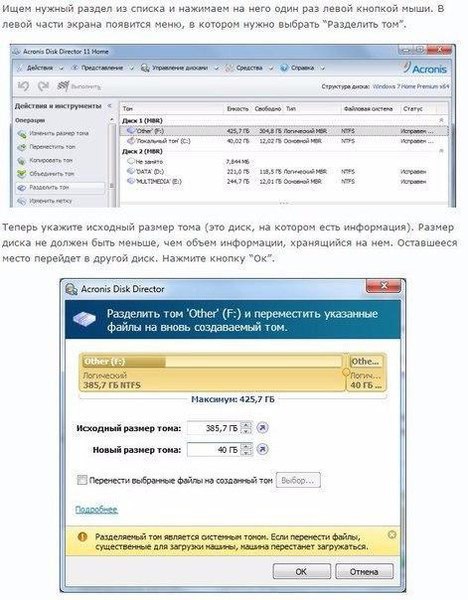Click the divider handle between Other volumes

coord(346,372)
